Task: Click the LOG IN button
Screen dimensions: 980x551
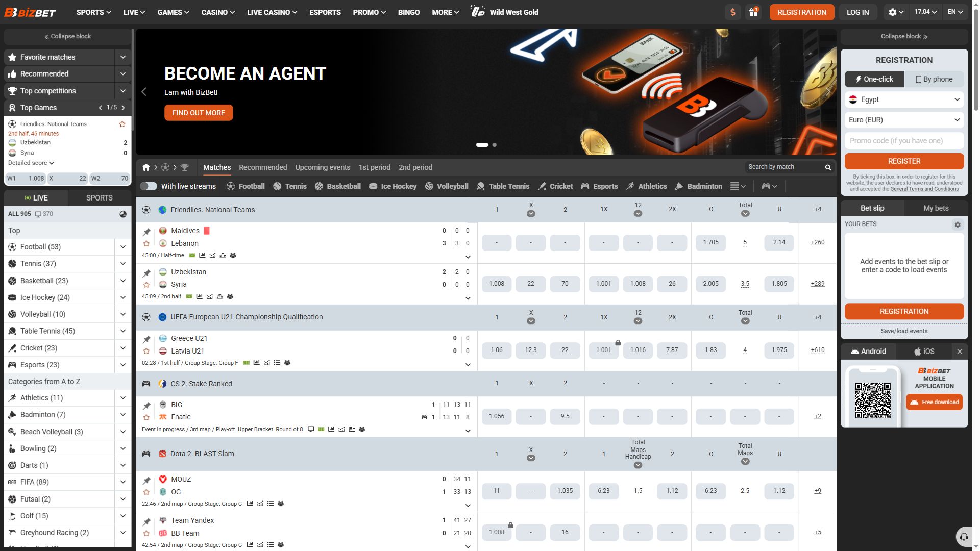Action: (x=857, y=12)
